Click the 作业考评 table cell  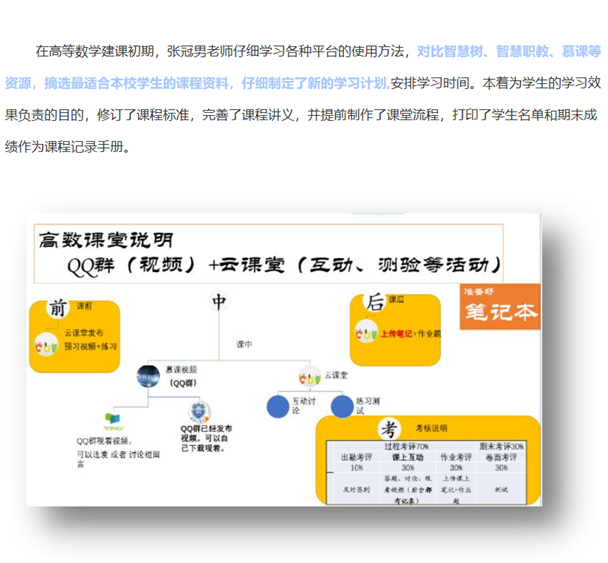[456, 458]
